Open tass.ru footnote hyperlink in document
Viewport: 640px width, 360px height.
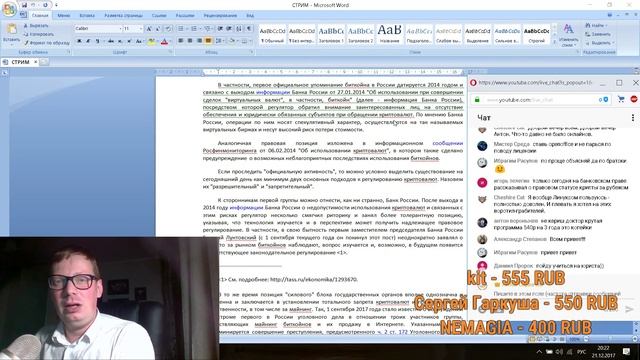tap(313, 280)
